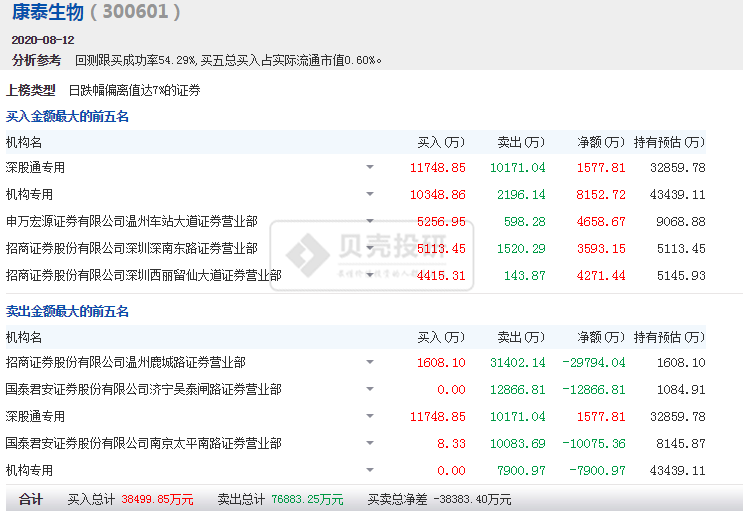The width and height of the screenshot is (743, 511).
Task: Select 招商证券温州鹿城路证券营业部 broker name
Action: click(x=125, y=362)
